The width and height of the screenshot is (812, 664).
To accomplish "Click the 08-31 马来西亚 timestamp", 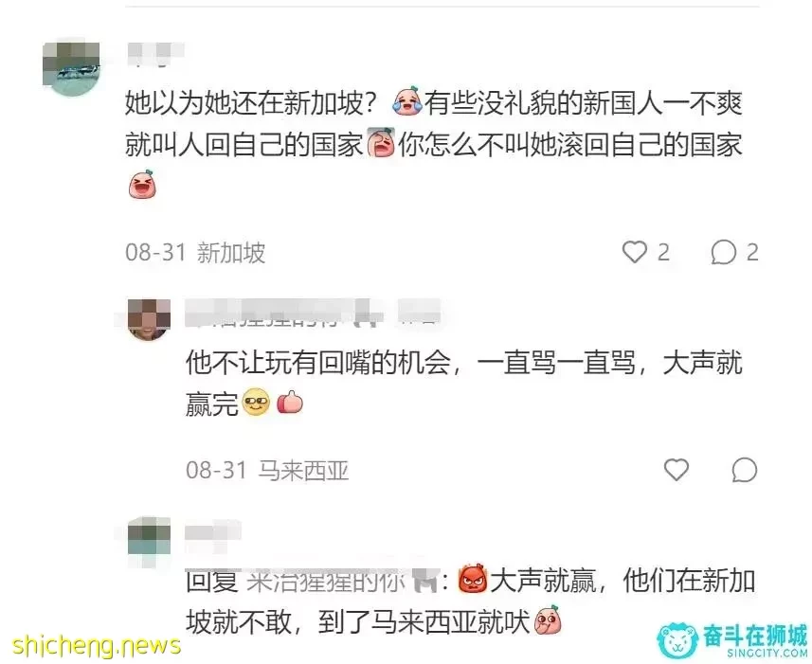I will point(267,470).
